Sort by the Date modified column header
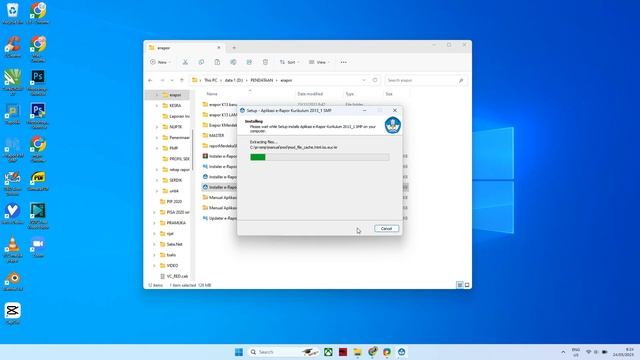 [x=310, y=94]
